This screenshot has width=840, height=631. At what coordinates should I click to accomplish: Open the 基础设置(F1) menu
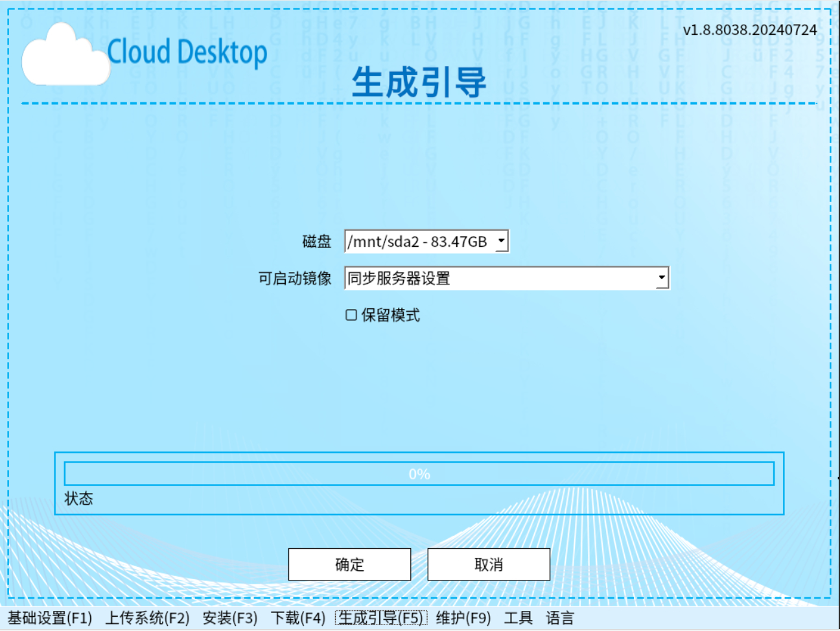(x=50, y=618)
